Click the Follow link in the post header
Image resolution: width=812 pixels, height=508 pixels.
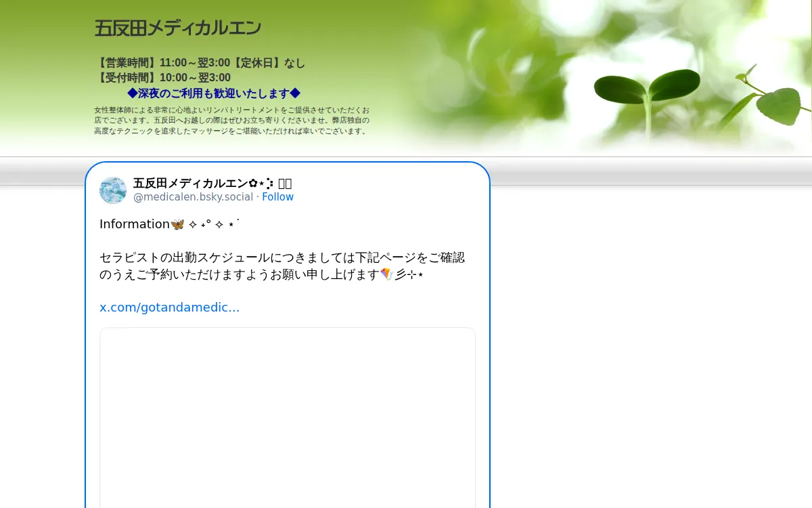coord(277,197)
